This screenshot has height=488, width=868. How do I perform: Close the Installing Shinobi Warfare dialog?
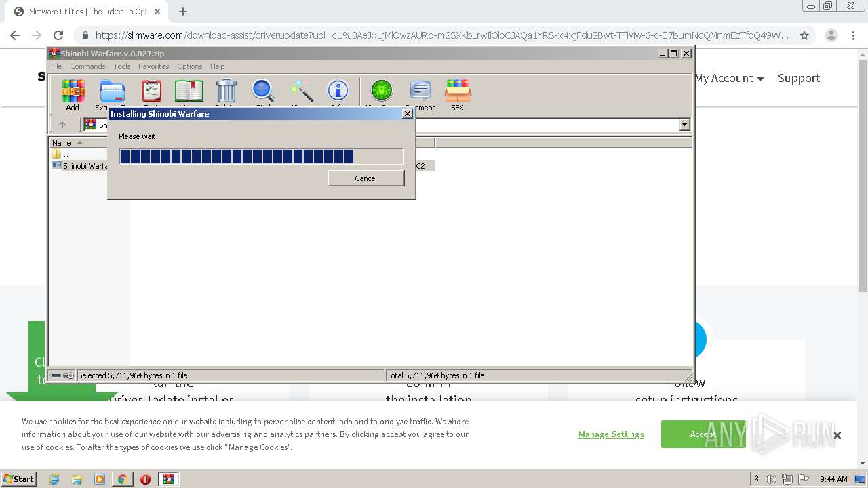tap(408, 114)
